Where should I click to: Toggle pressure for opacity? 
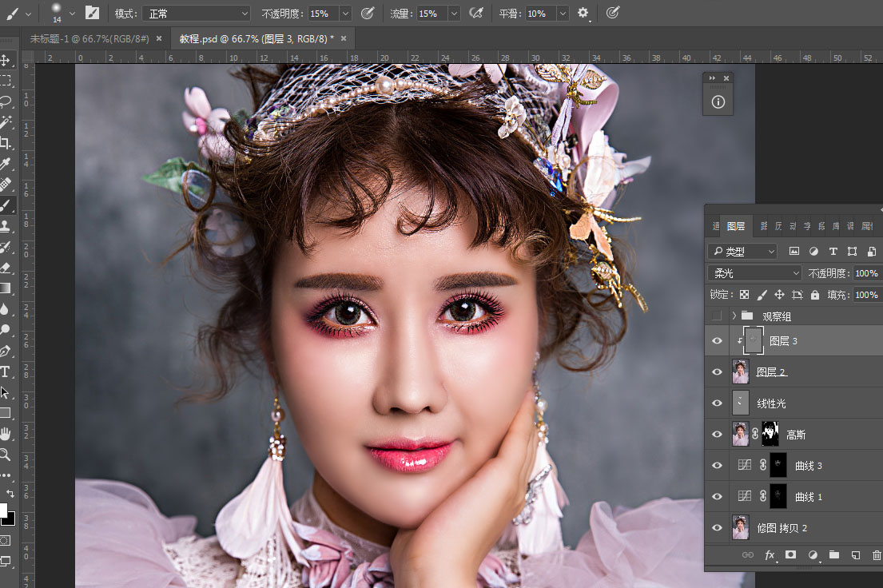(367, 13)
